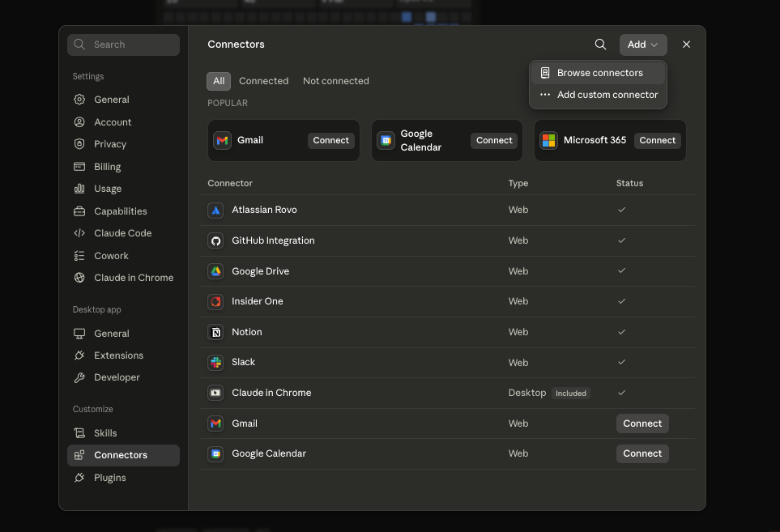Click the Notion connector icon
This screenshot has width=780, height=532.
pyautogui.click(x=215, y=332)
